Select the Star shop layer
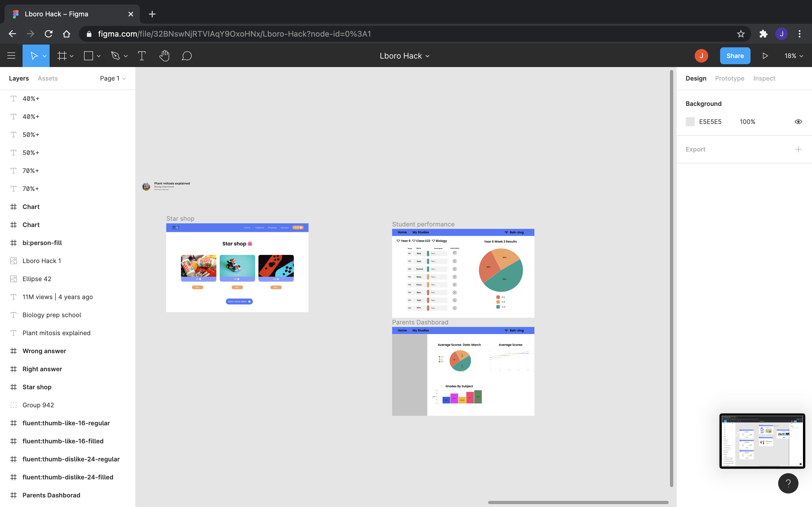Image resolution: width=812 pixels, height=507 pixels. (x=37, y=387)
